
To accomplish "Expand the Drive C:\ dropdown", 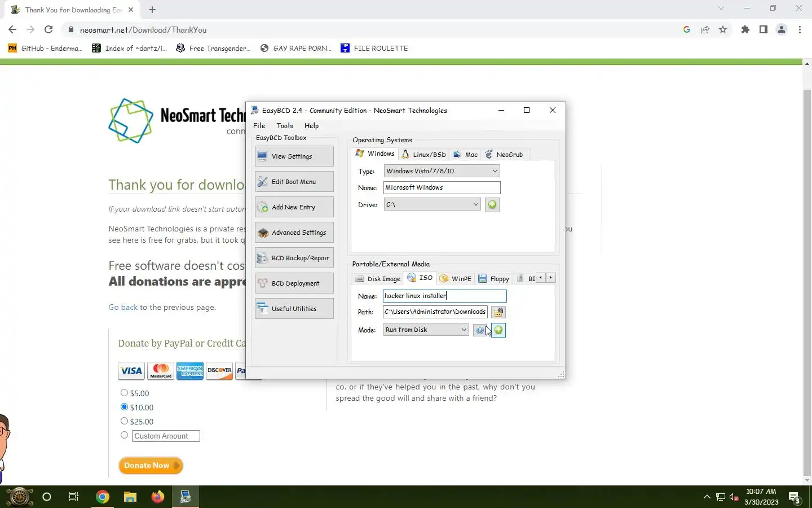I will pyautogui.click(x=432, y=204).
